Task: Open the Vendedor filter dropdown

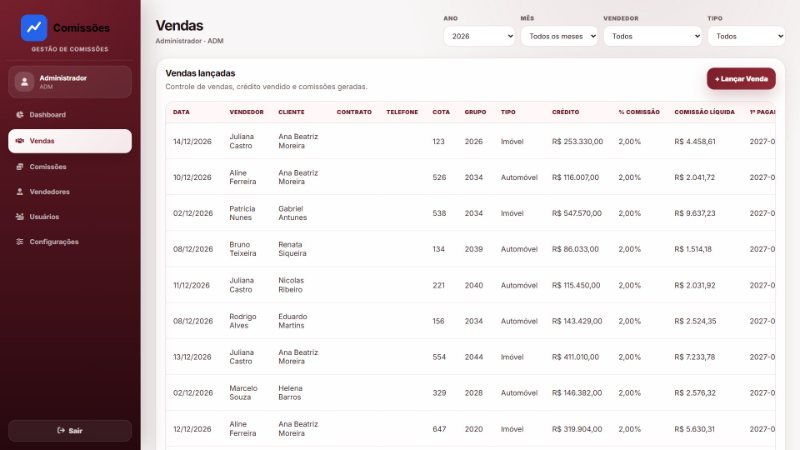Action: pos(653,36)
